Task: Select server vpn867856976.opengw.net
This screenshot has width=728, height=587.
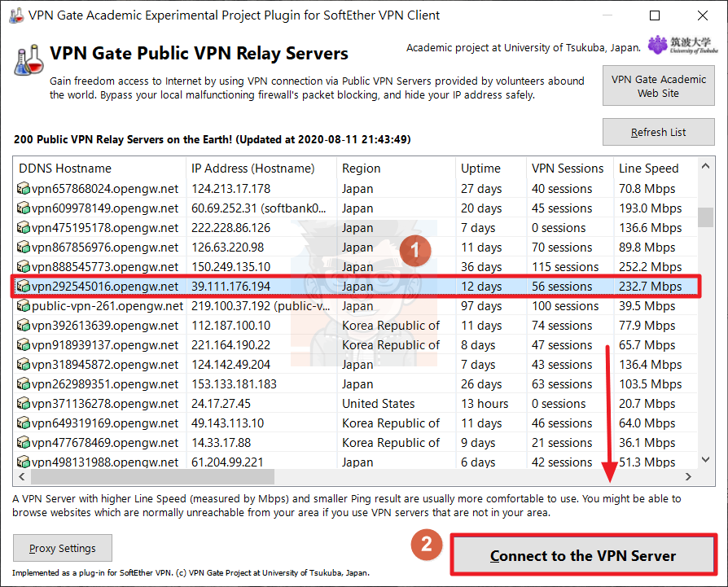Action: tap(355, 248)
